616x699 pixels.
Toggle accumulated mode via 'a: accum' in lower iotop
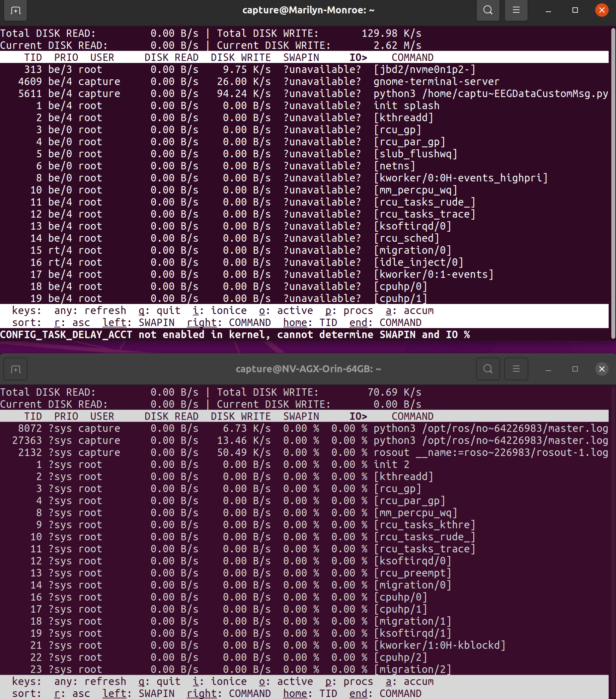coord(410,681)
